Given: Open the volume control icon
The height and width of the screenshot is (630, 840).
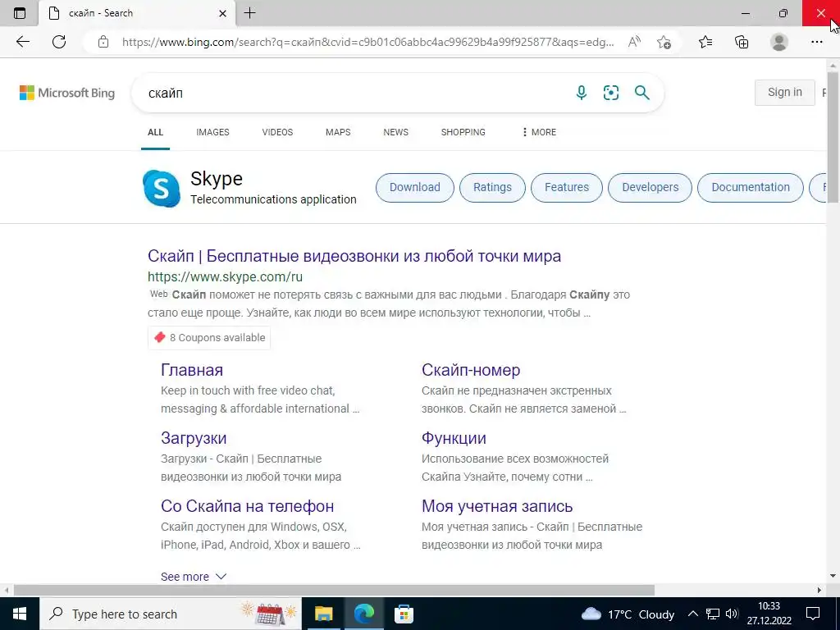Looking at the screenshot, I should [x=731, y=614].
